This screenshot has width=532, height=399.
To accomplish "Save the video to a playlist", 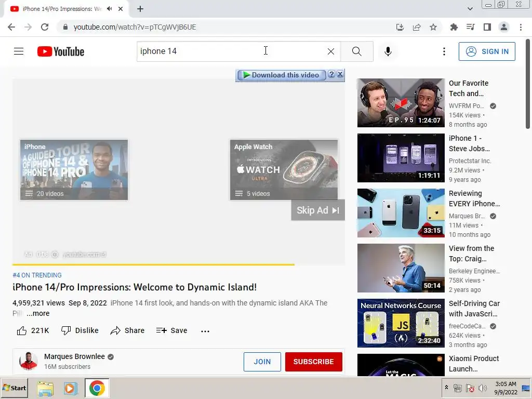I will coord(171,330).
